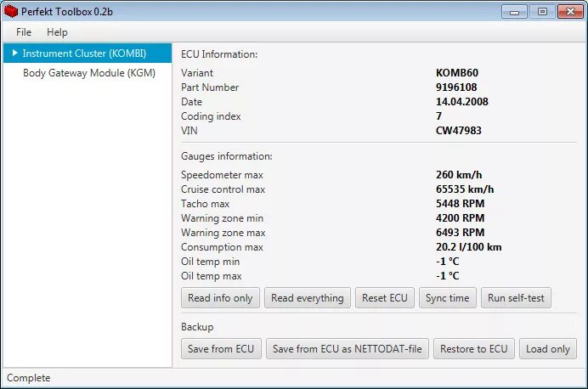Click the Perfekt Toolbox 0.2b title text
This screenshot has width=588, height=389.
pyautogui.click(x=67, y=12)
